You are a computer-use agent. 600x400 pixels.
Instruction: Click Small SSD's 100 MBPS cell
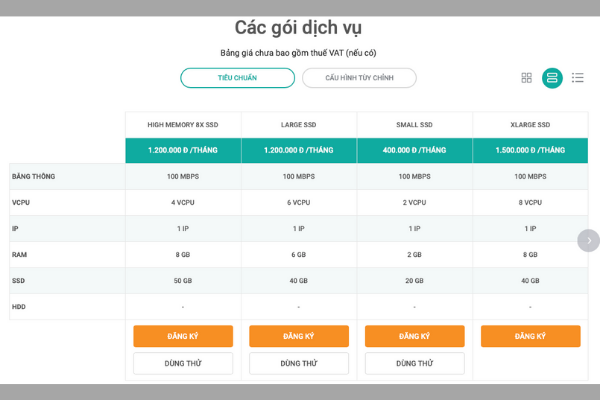[414, 176]
